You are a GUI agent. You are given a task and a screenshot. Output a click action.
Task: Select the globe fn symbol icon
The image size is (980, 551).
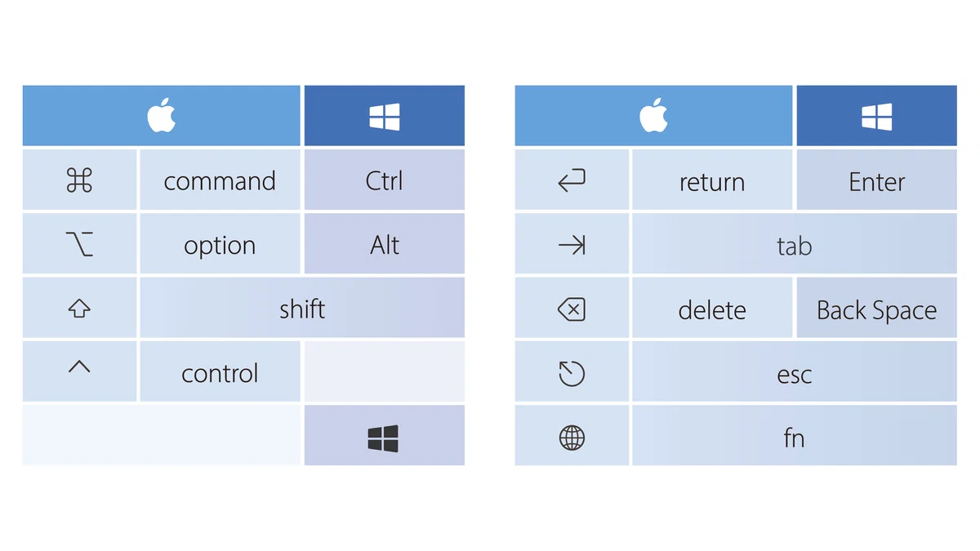(572, 438)
